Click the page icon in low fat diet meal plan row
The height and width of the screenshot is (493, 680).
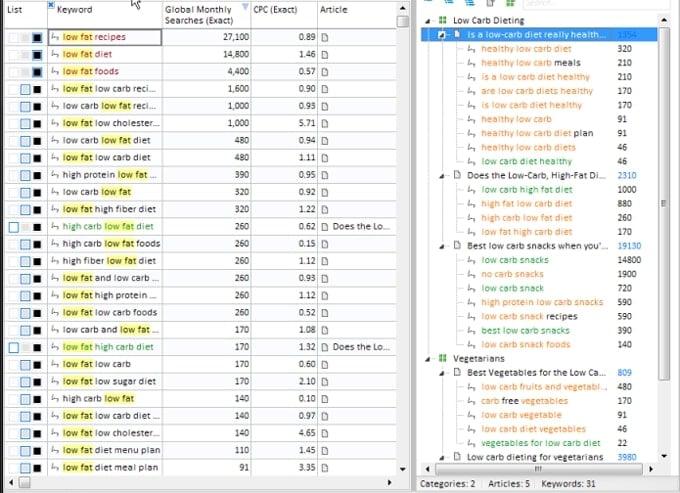[324, 468]
